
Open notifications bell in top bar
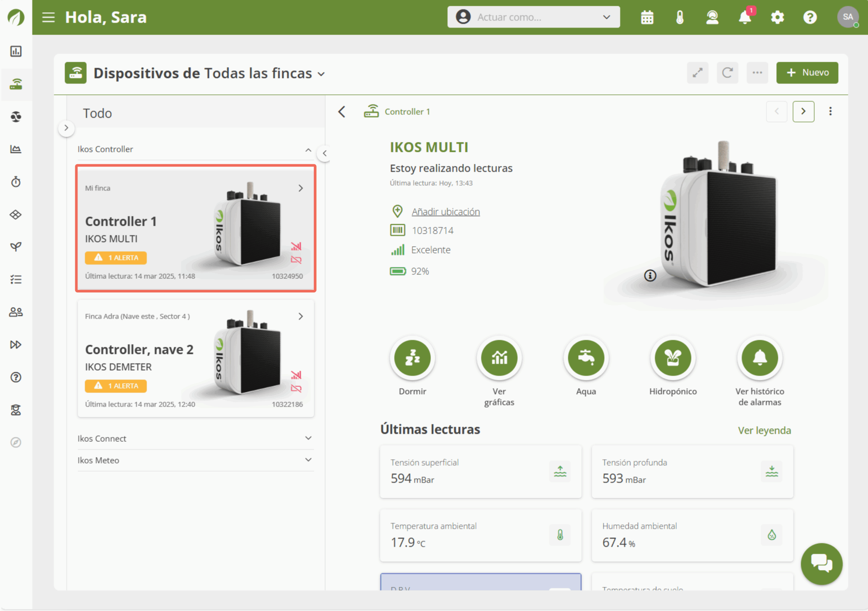point(745,17)
